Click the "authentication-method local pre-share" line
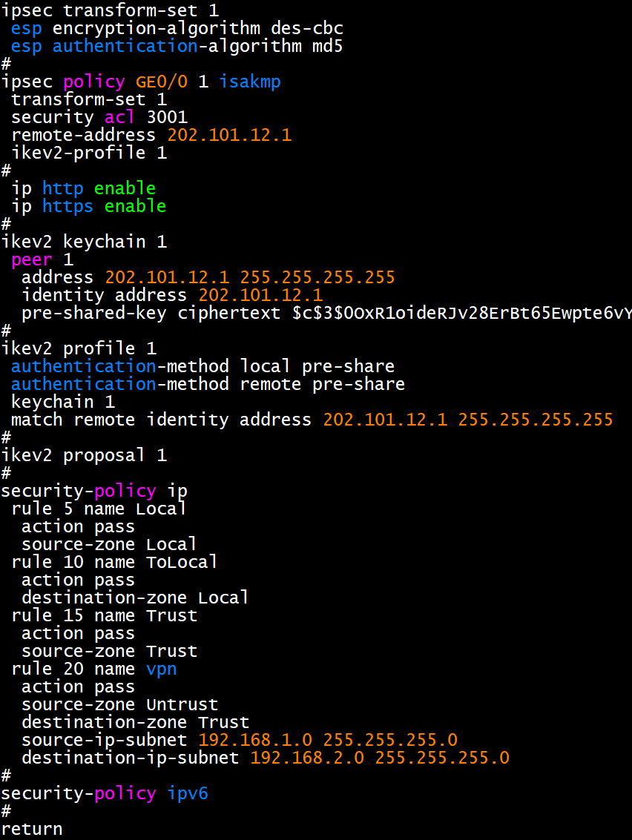This screenshot has height=840, width=632. (203, 366)
